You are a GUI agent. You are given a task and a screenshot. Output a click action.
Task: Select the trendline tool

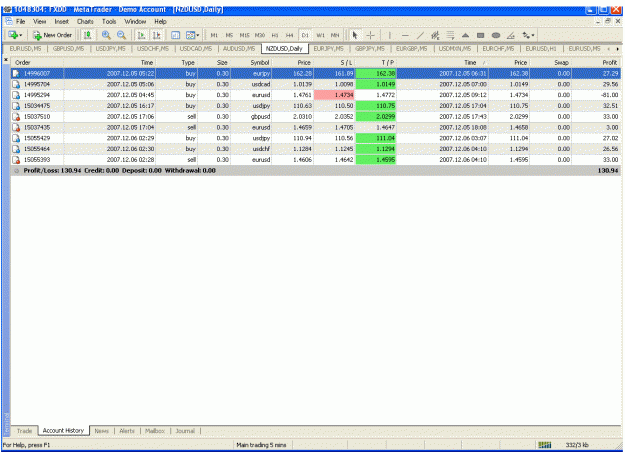coord(420,35)
